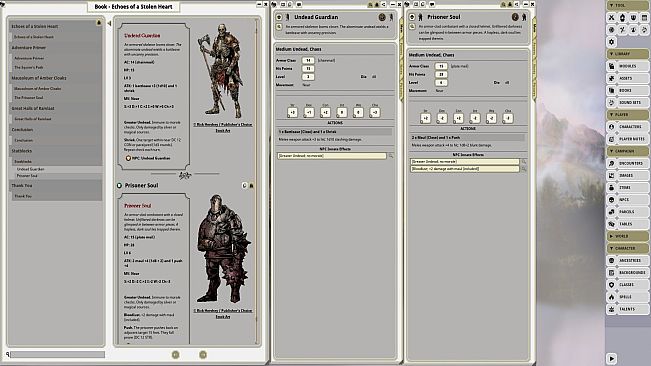The image size is (651, 366).
Task: Click the Bloodlust effect magnifier icon
Action: [x=524, y=169]
